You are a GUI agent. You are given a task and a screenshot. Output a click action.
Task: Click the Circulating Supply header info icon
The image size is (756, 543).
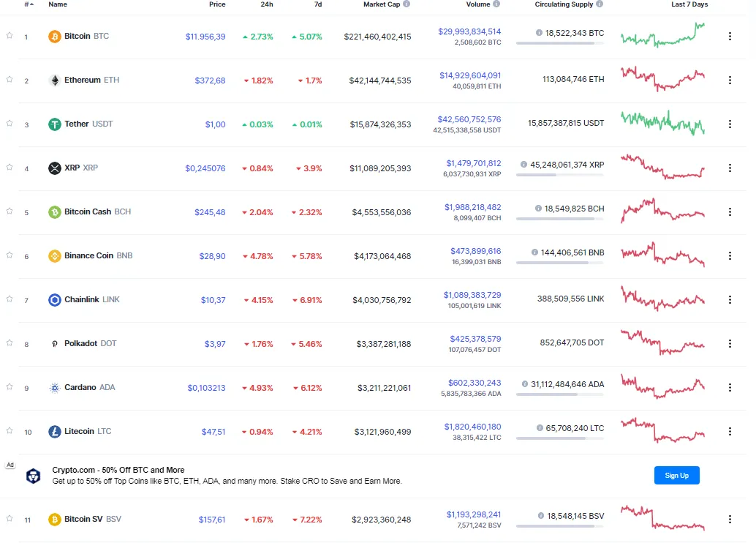click(600, 4)
